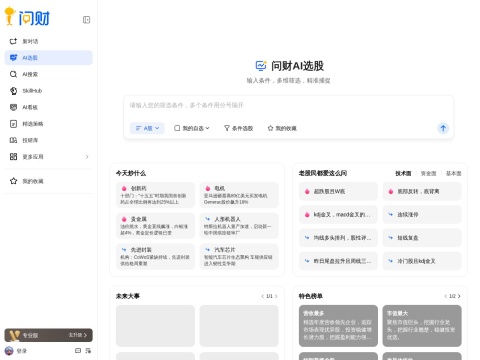Expand 更多应用 with the chevron arrow
This screenshot has width=480, height=360.
tap(87, 157)
